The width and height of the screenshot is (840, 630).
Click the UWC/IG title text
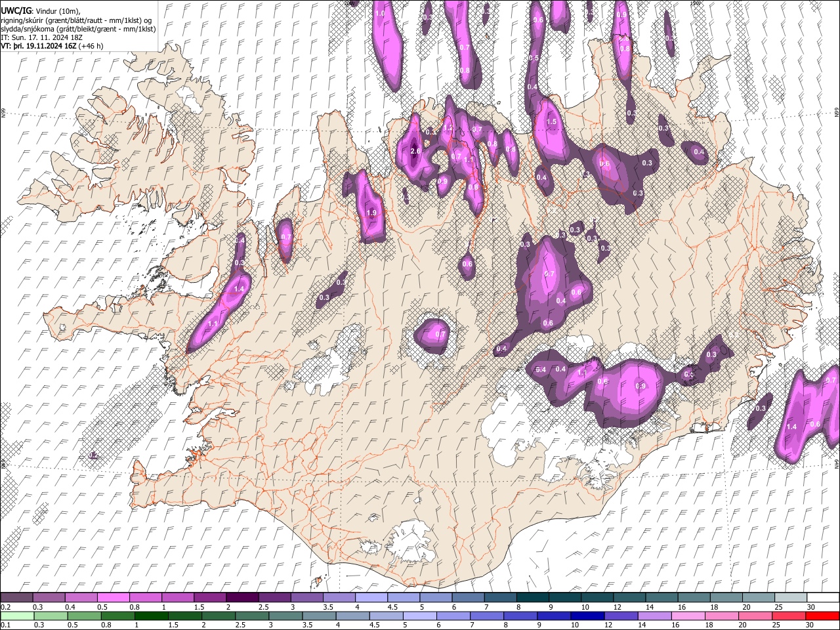coord(16,10)
